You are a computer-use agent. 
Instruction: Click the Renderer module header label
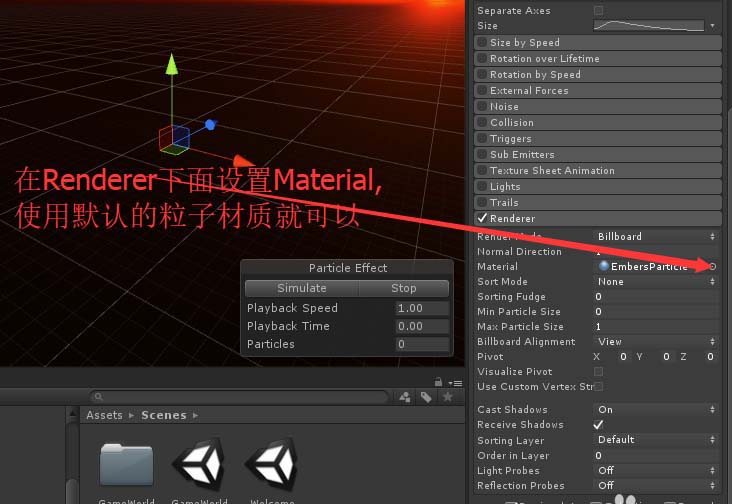512,218
